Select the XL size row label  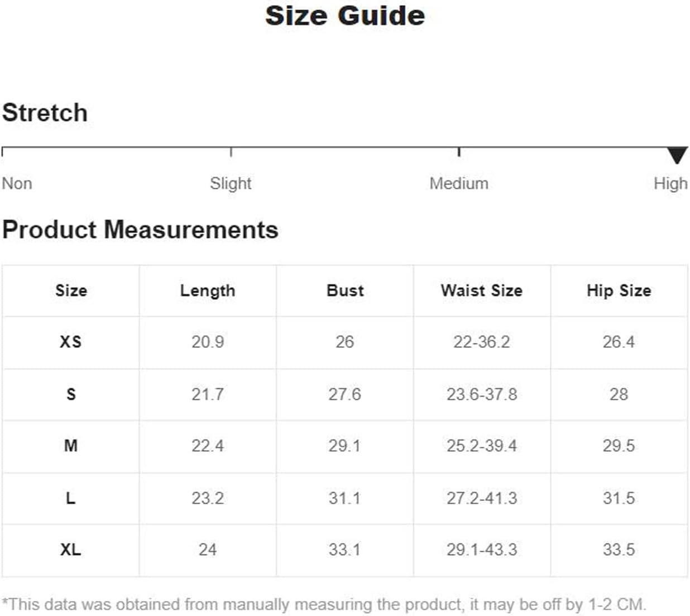(71, 550)
